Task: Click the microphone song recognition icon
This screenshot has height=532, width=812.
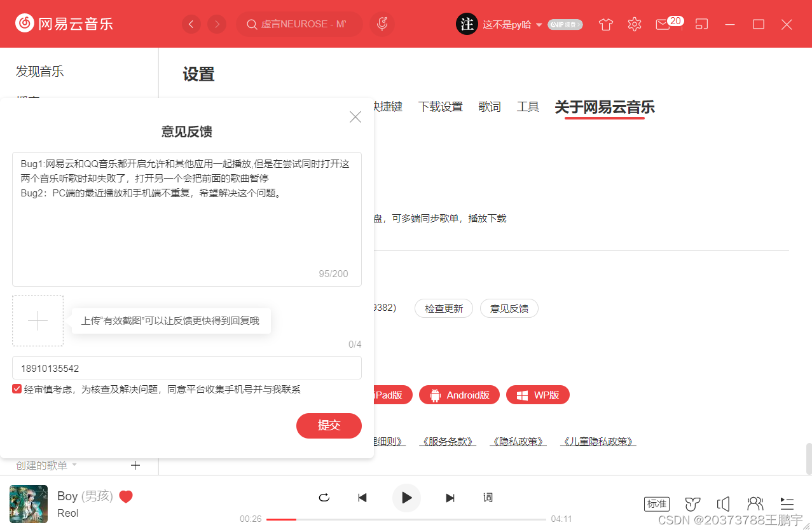Action: point(382,24)
